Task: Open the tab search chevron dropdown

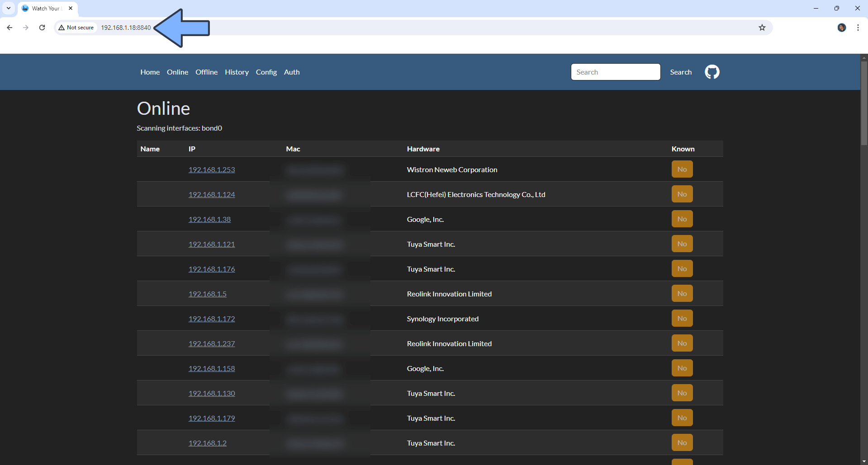Action: pos(8,8)
